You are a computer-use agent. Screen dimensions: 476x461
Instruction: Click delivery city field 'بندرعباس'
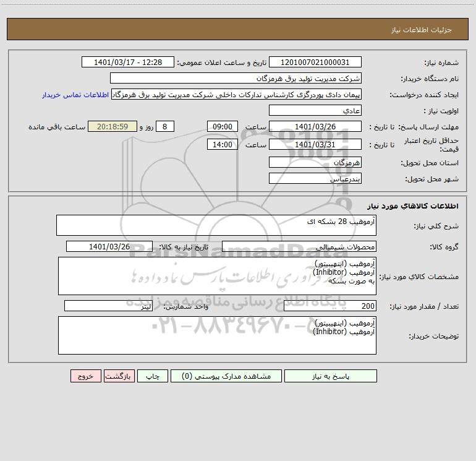pyautogui.click(x=315, y=178)
